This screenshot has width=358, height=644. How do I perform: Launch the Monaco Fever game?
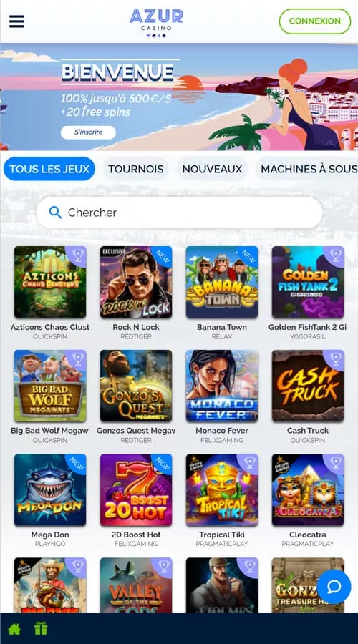tap(222, 386)
